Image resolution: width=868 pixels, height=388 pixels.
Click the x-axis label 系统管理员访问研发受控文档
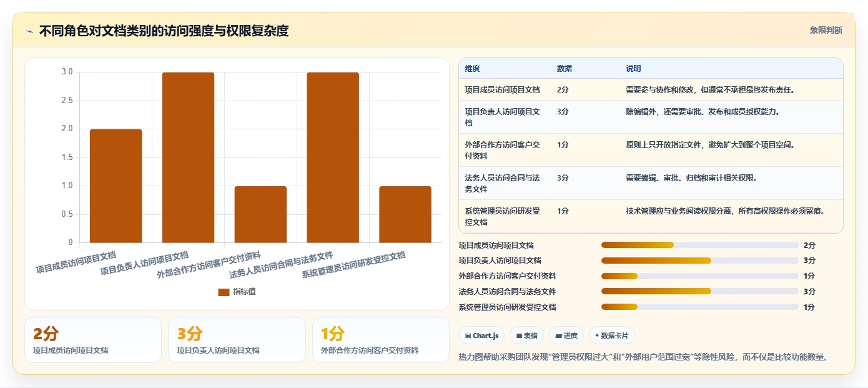point(353,265)
